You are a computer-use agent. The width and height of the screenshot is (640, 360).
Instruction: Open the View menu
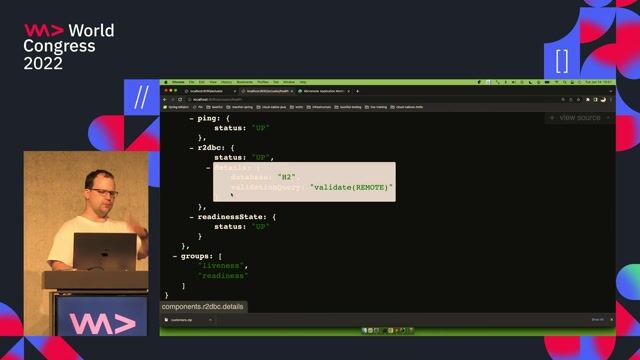213,82
